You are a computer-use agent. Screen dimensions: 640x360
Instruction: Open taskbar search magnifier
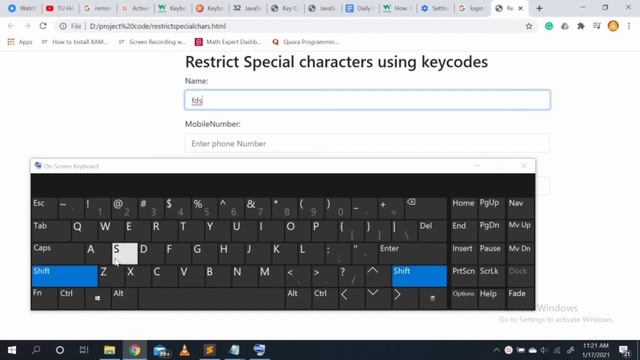tap(36, 350)
